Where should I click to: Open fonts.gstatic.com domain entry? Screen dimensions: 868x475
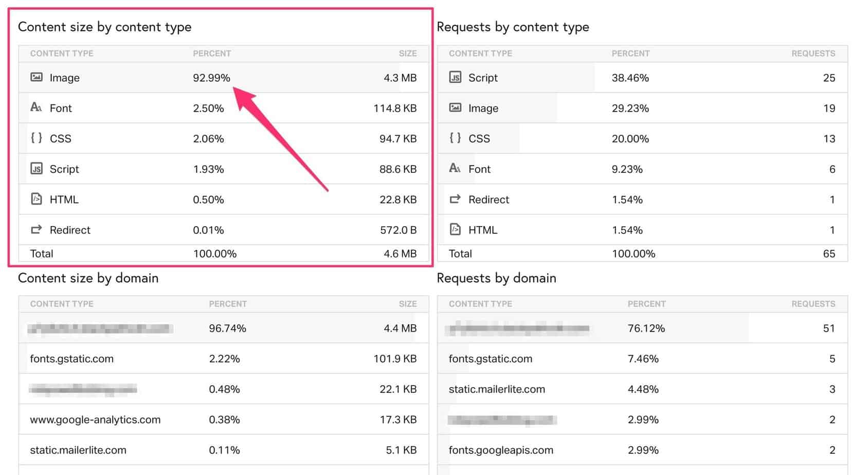coord(71,358)
